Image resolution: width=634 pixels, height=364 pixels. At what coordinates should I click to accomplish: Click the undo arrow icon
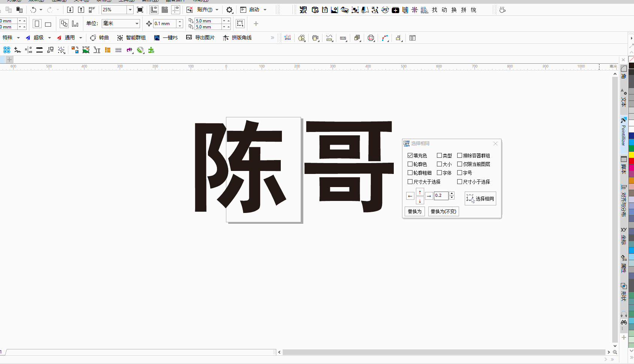point(33,10)
